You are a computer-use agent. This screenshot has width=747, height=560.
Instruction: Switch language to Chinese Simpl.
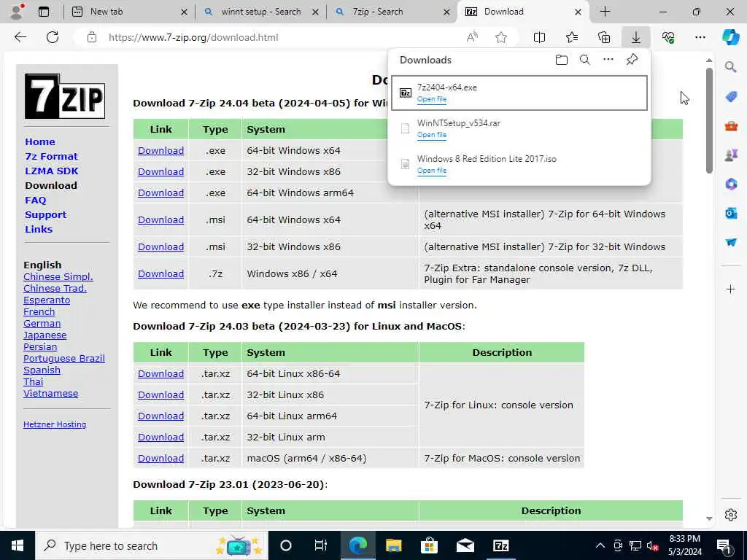[x=58, y=276]
